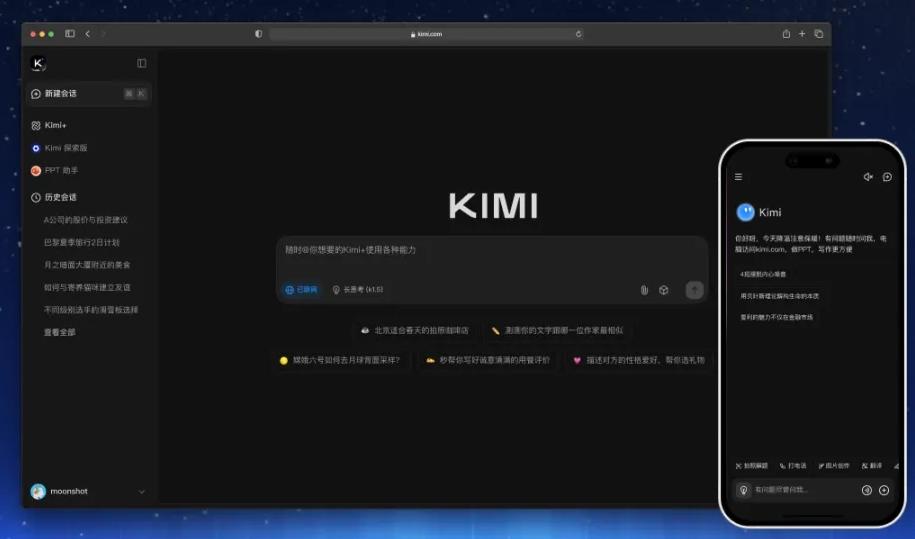
Task: Select the dining review suggestion chip
Action: tap(488, 360)
